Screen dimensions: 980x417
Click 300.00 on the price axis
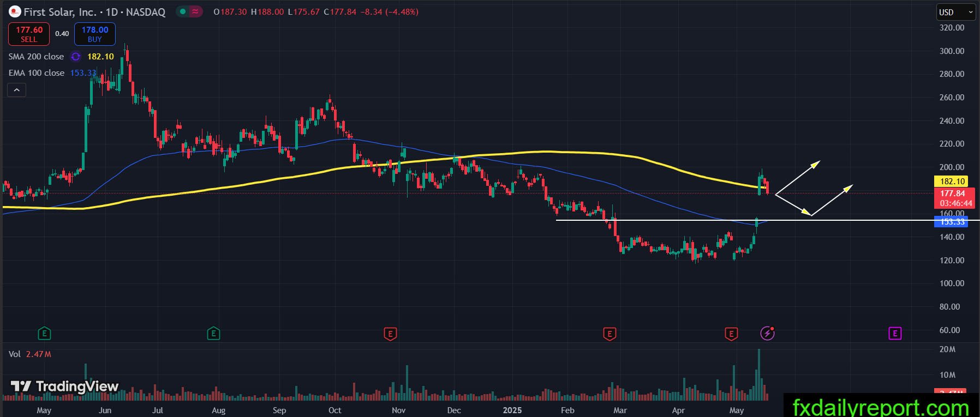tap(952, 51)
